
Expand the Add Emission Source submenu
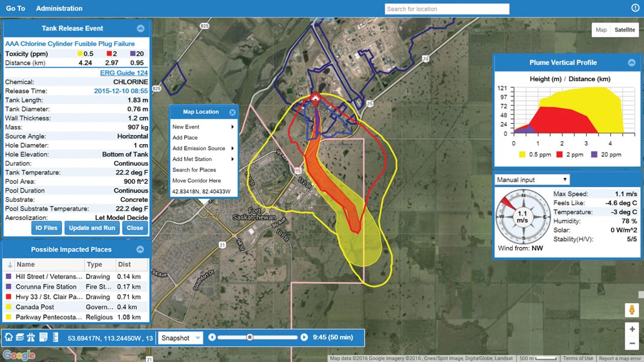(x=204, y=148)
